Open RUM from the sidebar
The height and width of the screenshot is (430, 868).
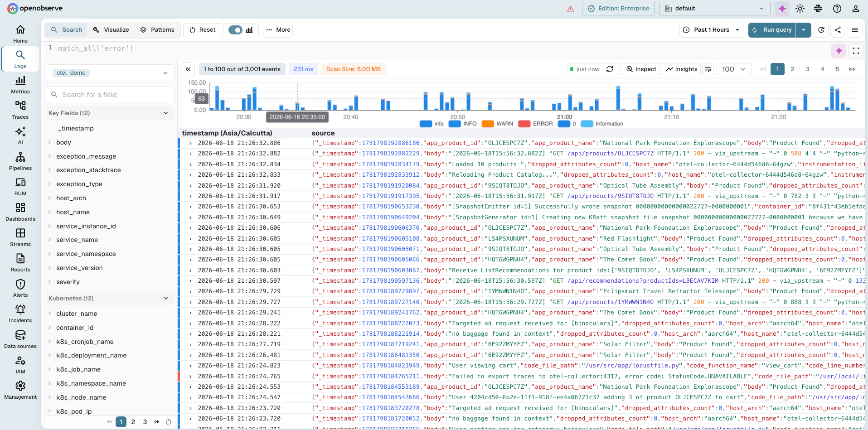click(x=20, y=187)
